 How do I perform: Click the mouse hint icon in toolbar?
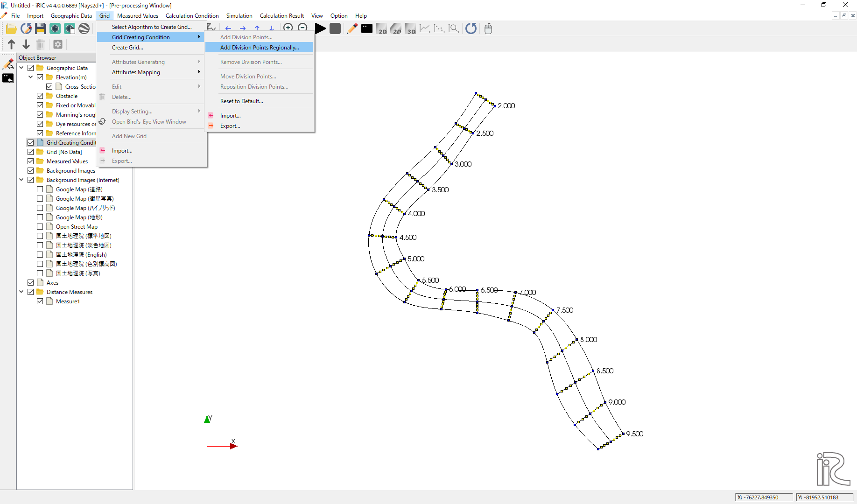pyautogui.click(x=488, y=28)
